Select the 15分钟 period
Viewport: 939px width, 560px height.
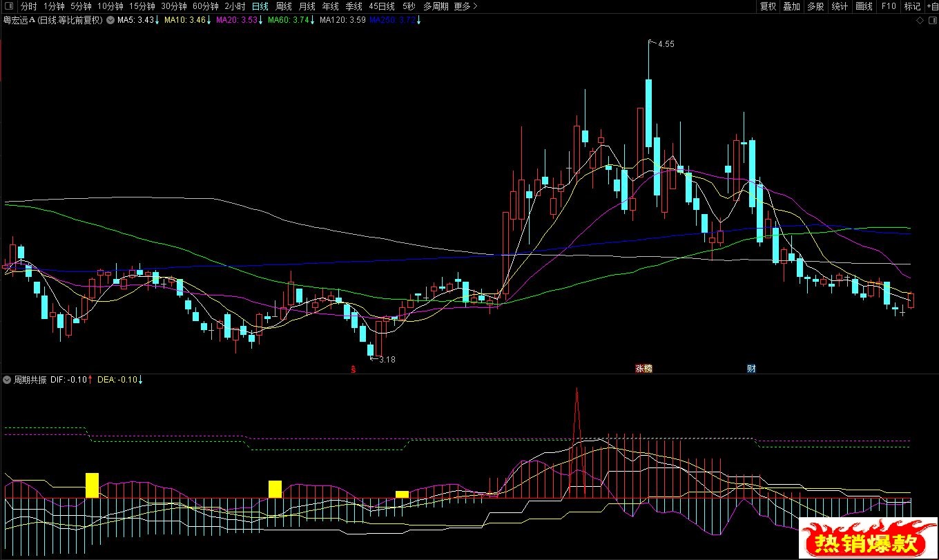[x=142, y=6]
